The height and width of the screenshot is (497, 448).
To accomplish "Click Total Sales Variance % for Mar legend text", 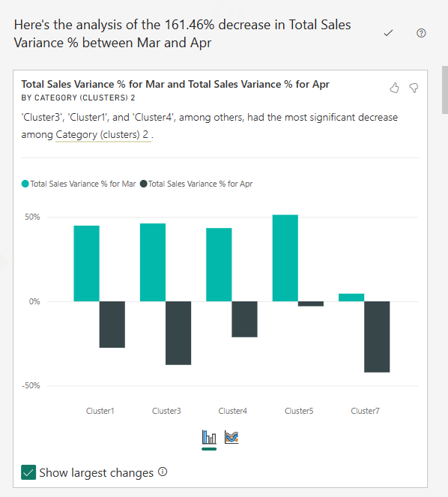I will (x=83, y=184).
